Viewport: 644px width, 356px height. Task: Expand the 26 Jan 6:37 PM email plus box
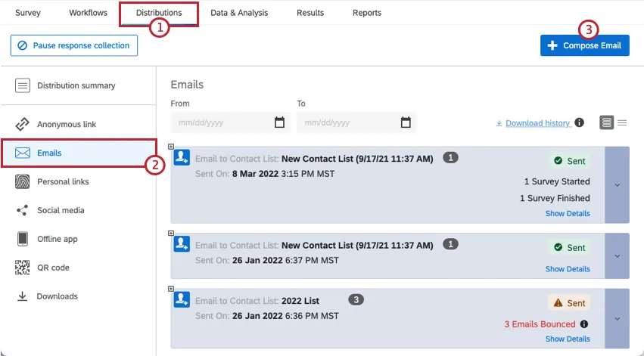click(x=171, y=233)
